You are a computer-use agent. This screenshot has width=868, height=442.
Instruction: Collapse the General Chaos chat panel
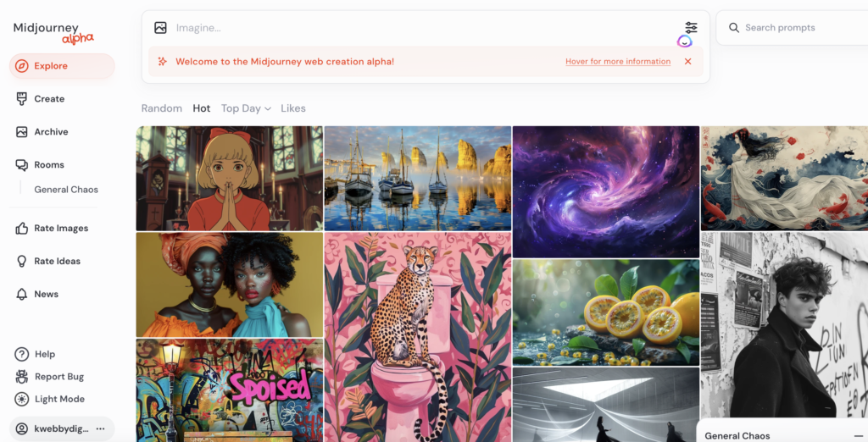(x=858, y=436)
